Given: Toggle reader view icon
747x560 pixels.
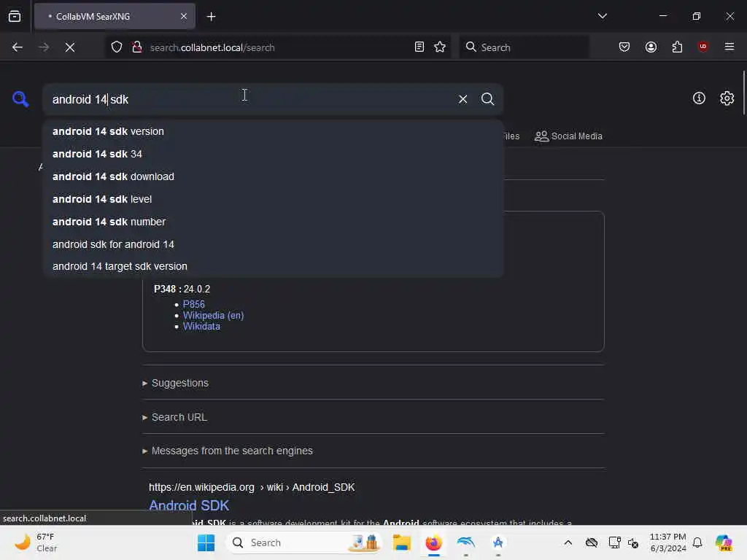Looking at the screenshot, I should [419, 47].
